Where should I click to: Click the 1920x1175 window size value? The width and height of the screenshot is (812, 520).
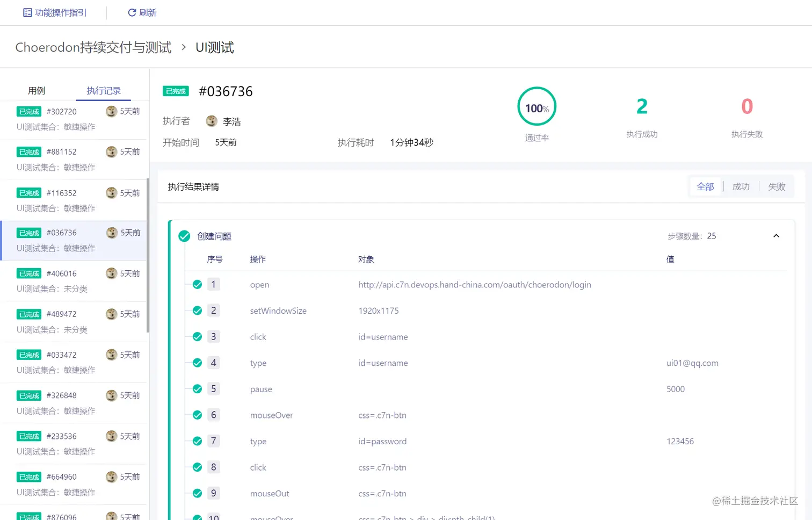(x=379, y=310)
